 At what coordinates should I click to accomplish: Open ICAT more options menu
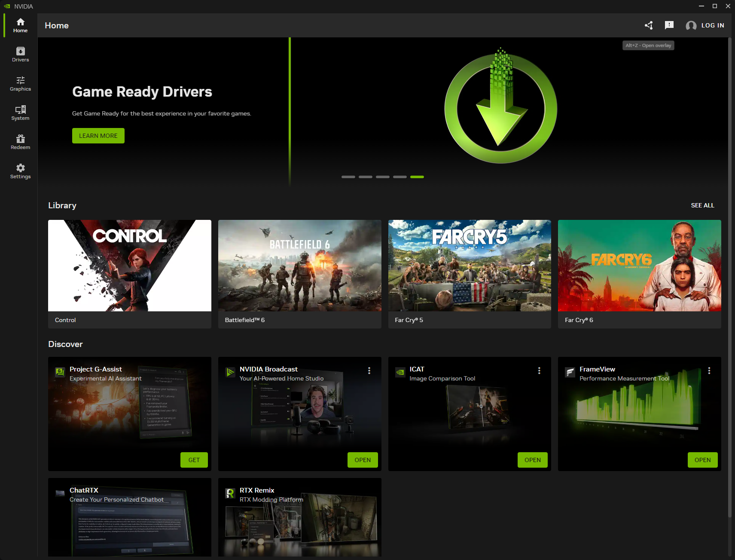click(539, 371)
